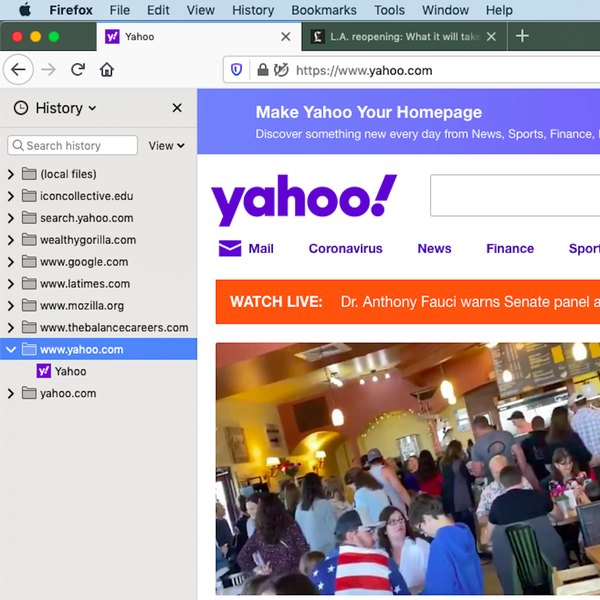Click the permissions icon beside the padlock
The width and height of the screenshot is (600, 600).
pos(281,70)
